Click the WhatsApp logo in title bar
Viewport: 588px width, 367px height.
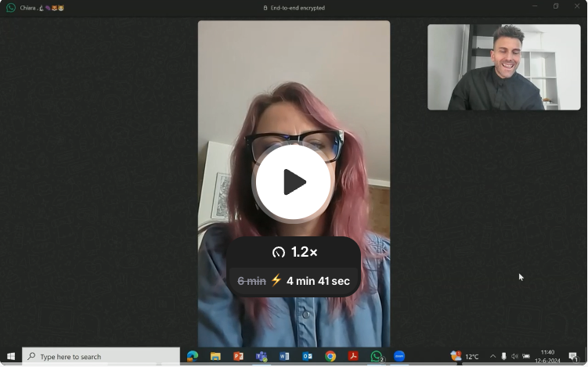(11, 8)
